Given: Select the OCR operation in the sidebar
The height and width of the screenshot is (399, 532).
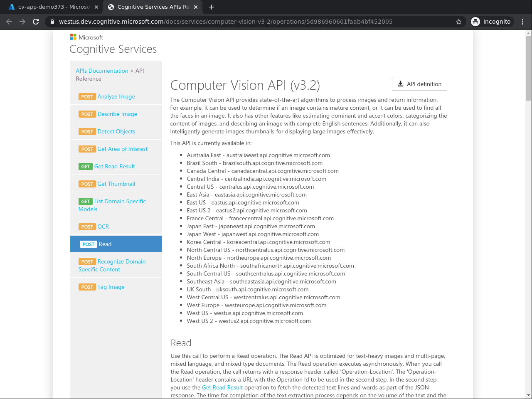Looking at the screenshot, I should click(103, 227).
